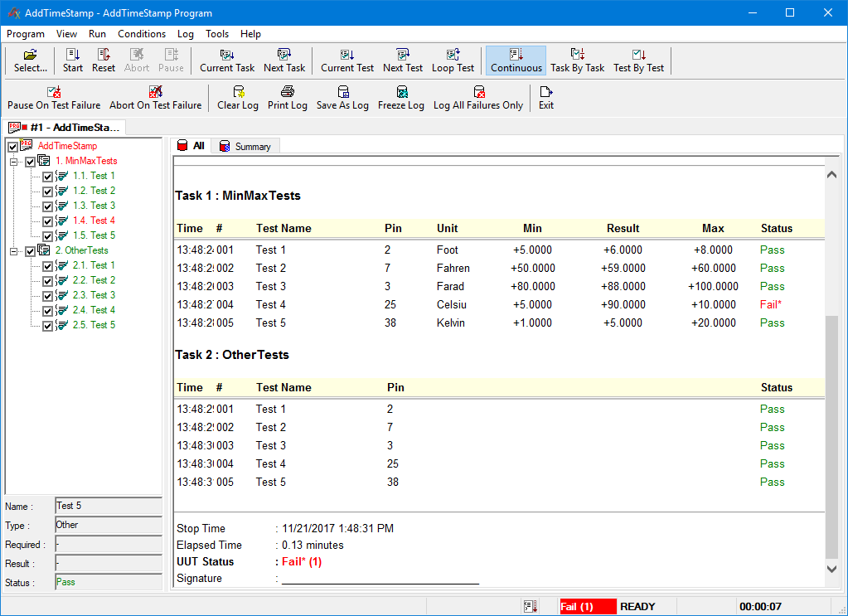
Task: Click the Select... program button
Action: (x=31, y=61)
